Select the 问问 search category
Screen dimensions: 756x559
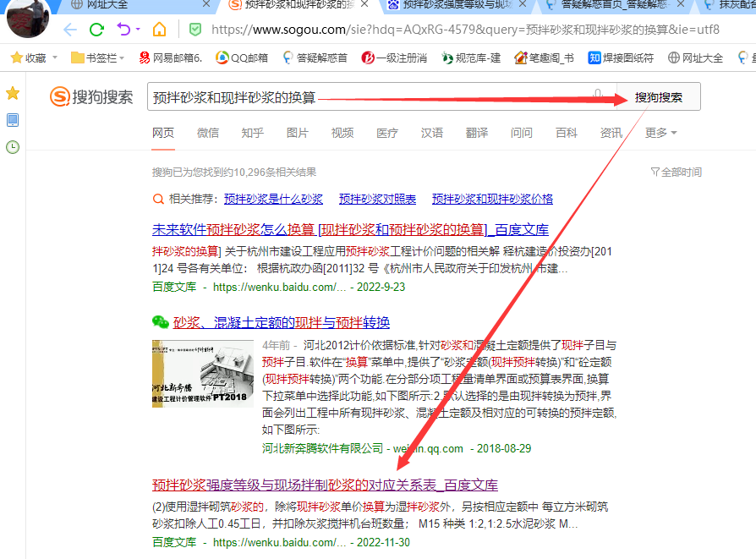(522, 133)
